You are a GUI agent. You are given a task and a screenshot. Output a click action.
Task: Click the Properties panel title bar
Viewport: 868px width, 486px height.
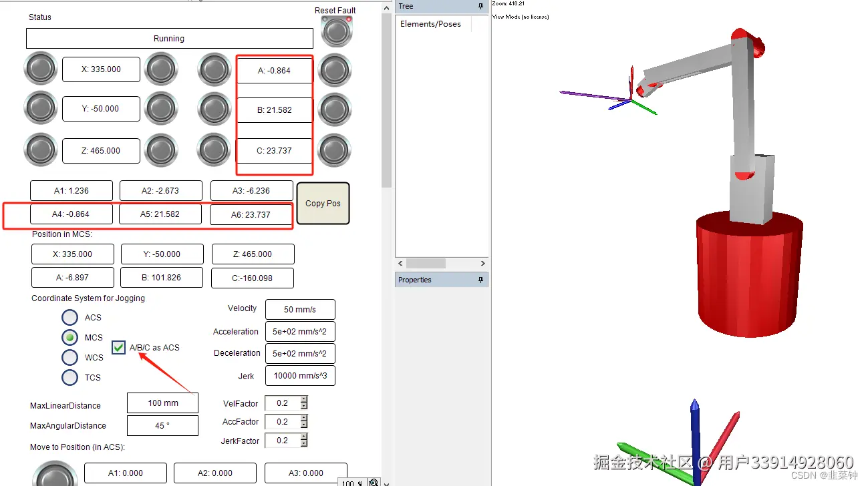(442, 280)
